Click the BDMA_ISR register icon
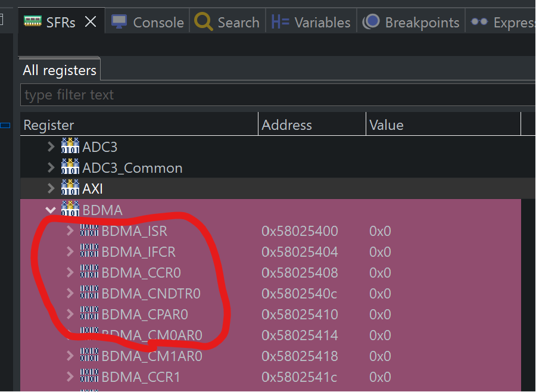The height and width of the screenshot is (392, 536). 88,231
